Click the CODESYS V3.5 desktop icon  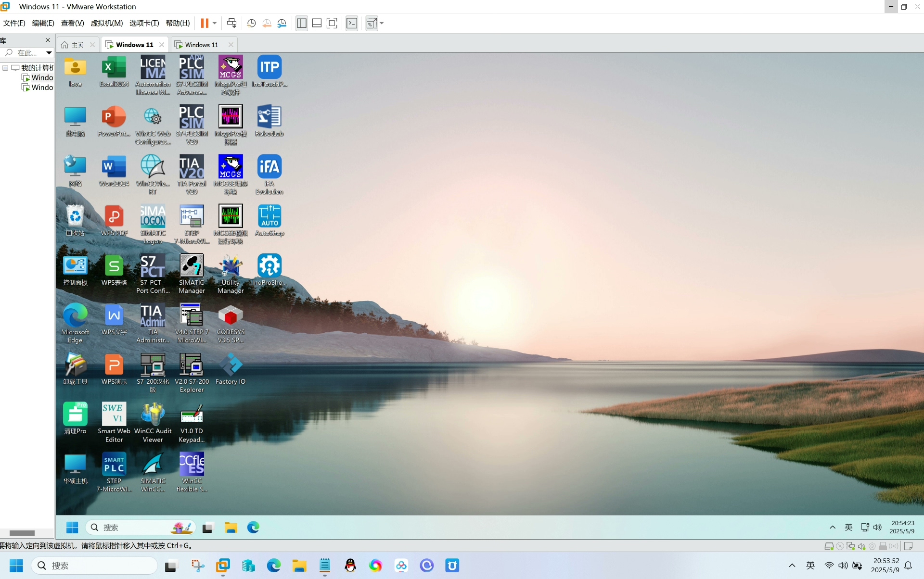231,323
